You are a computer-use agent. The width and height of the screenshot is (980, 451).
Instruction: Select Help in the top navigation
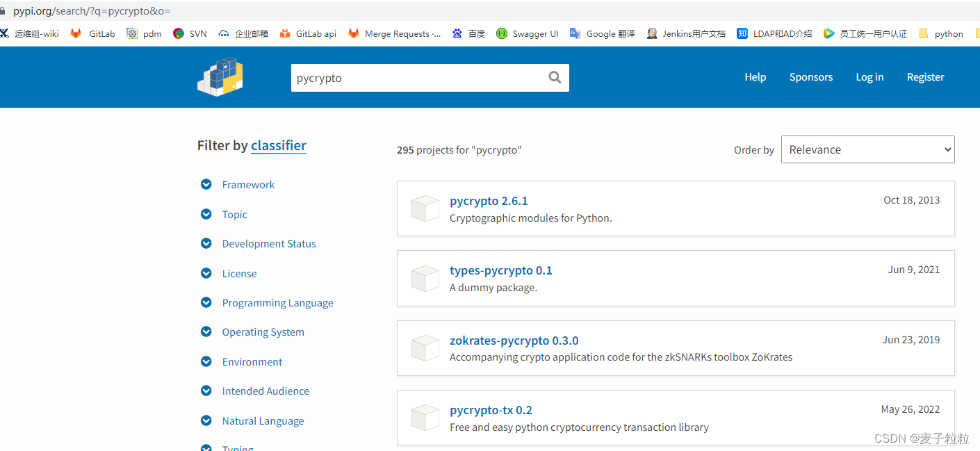[x=755, y=76]
